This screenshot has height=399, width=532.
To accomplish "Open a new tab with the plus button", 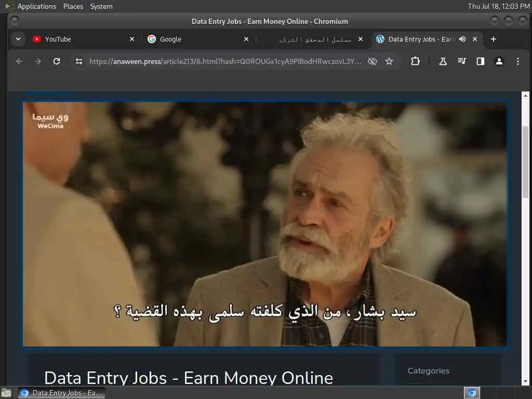I will click(494, 39).
